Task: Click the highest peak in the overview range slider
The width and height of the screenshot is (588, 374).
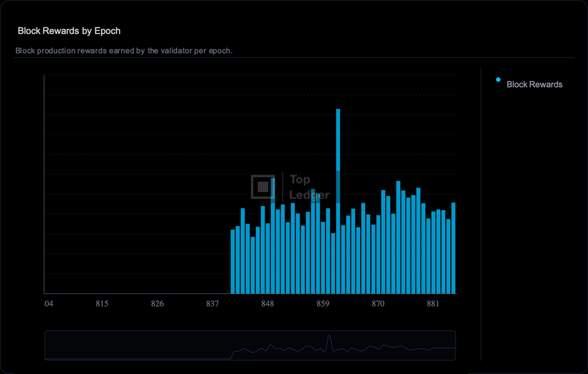Action: [329, 338]
